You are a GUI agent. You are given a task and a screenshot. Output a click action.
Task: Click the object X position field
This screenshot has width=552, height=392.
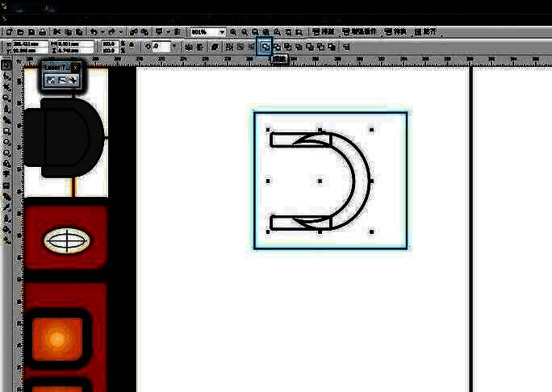coord(24,44)
